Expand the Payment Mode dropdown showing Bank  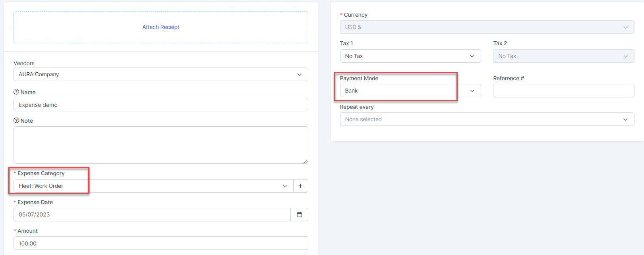click(x=410, y=91)
